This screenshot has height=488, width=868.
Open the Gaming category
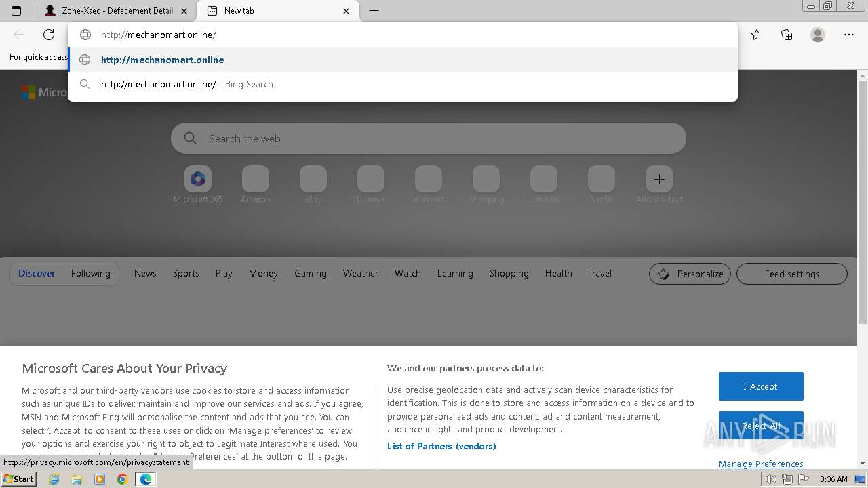(311, 273)
